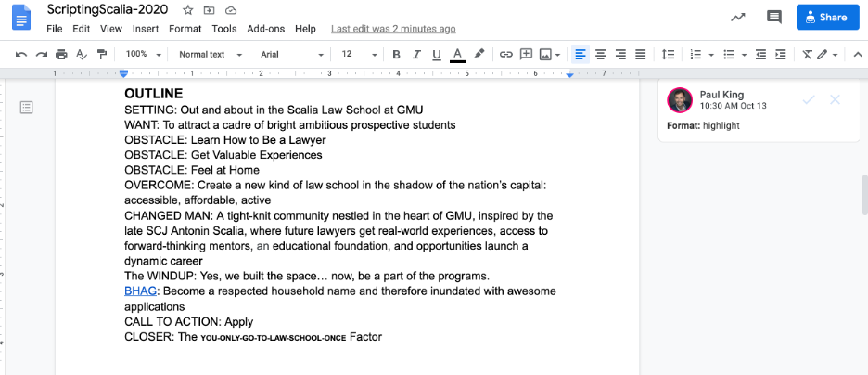Open the editing mode pencil icon
This screenshot has height=375, width=868.
coord(822,54)
